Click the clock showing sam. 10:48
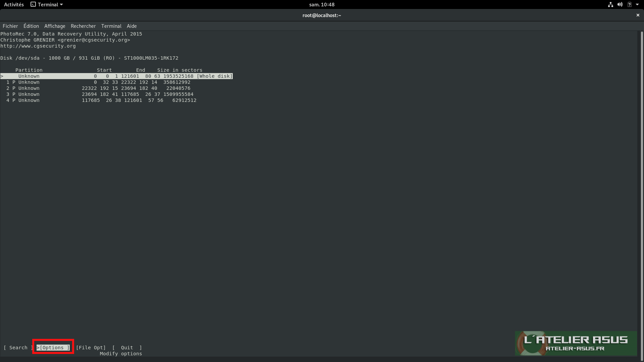644x362 pixels. (x=322, y=4)
